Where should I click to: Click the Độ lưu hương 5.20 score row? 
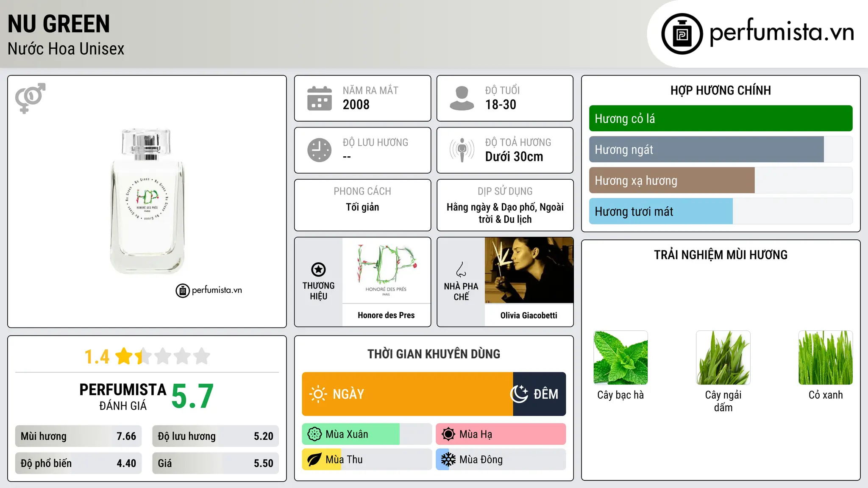216,436
